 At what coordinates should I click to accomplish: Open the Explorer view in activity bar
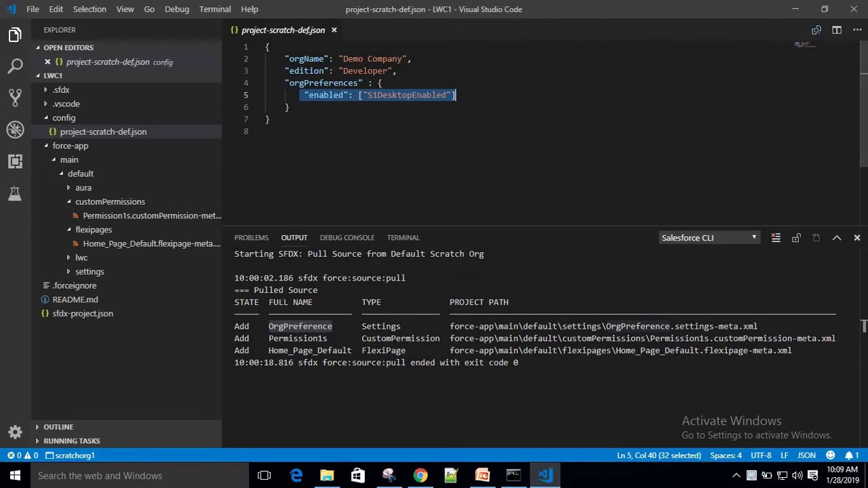[x=15, y=35]
